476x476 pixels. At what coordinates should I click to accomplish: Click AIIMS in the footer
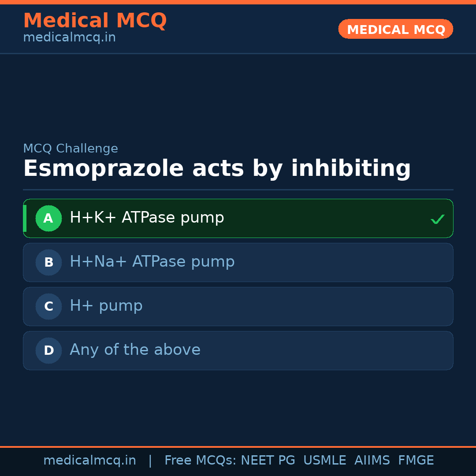pyautogui.click(x=372, y=461)
